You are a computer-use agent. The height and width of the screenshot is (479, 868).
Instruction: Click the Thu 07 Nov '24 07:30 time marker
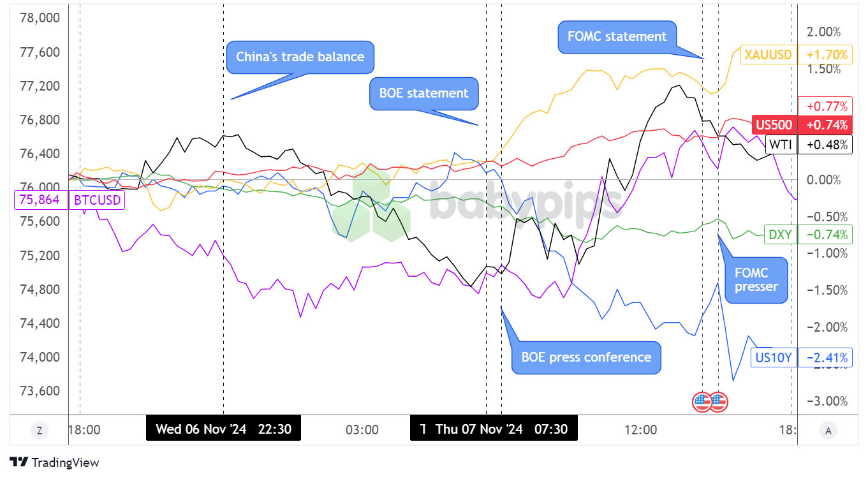(494, 429)
